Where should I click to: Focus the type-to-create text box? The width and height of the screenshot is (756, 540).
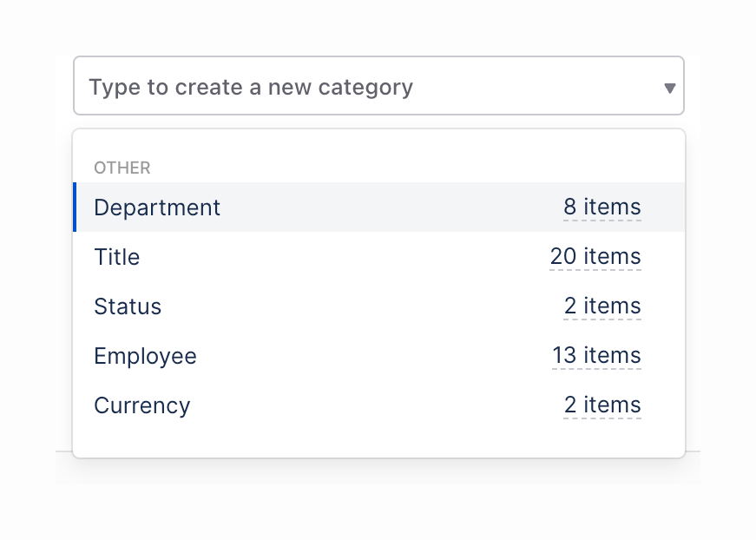pos(347,87)
